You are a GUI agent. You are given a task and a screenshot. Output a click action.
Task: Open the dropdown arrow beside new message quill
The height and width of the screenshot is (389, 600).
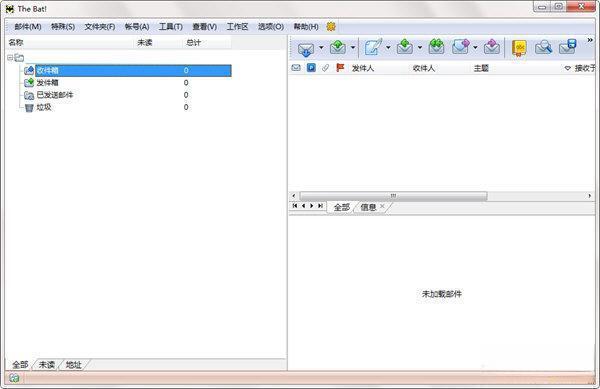click(388, 48)
